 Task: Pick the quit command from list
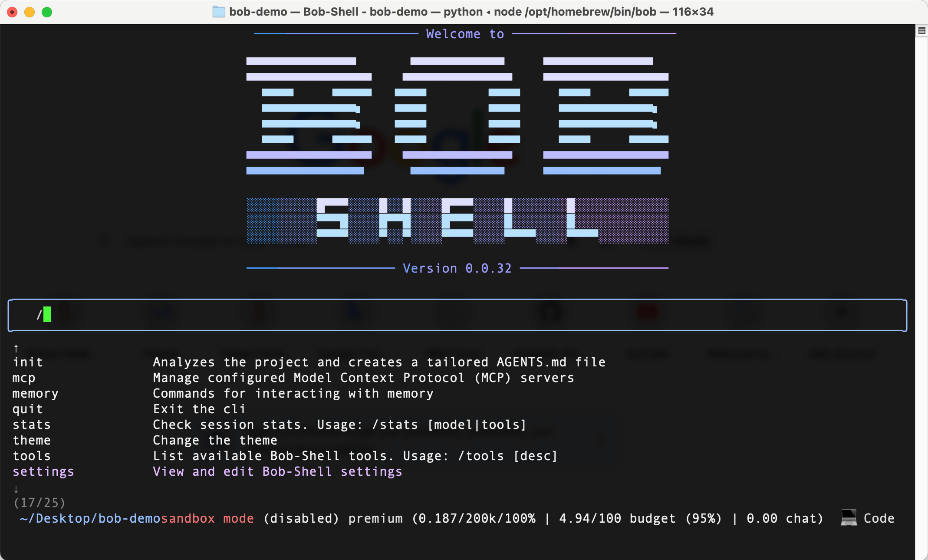(28, 409)
